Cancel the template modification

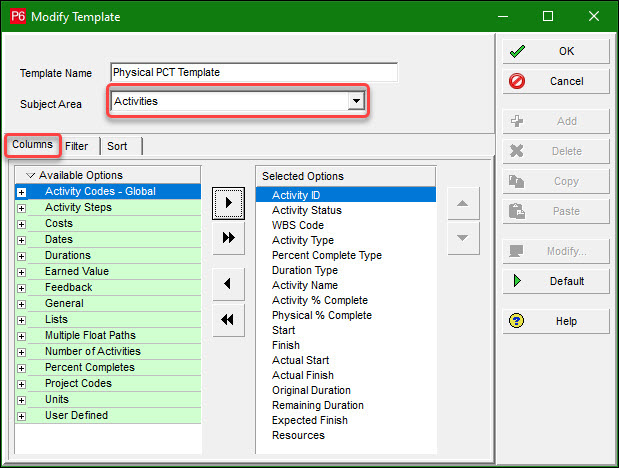click(556, 81)
